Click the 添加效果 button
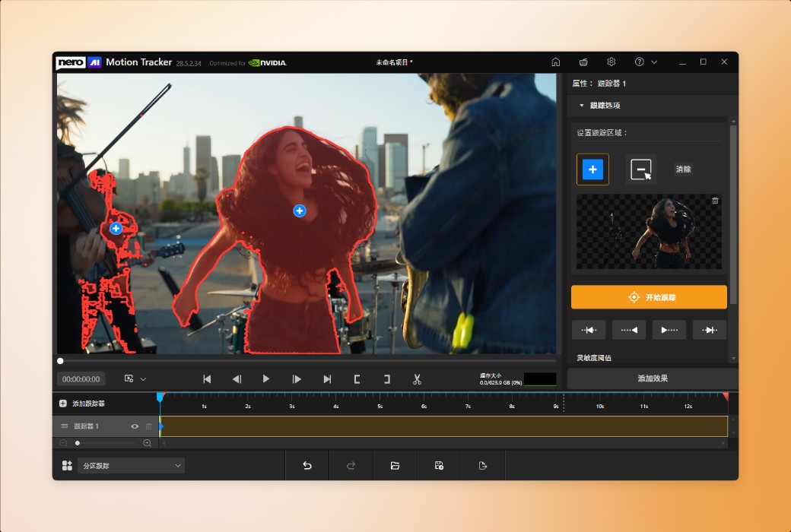The width and height of the screenshot is (791, 532). click(652, 378)
